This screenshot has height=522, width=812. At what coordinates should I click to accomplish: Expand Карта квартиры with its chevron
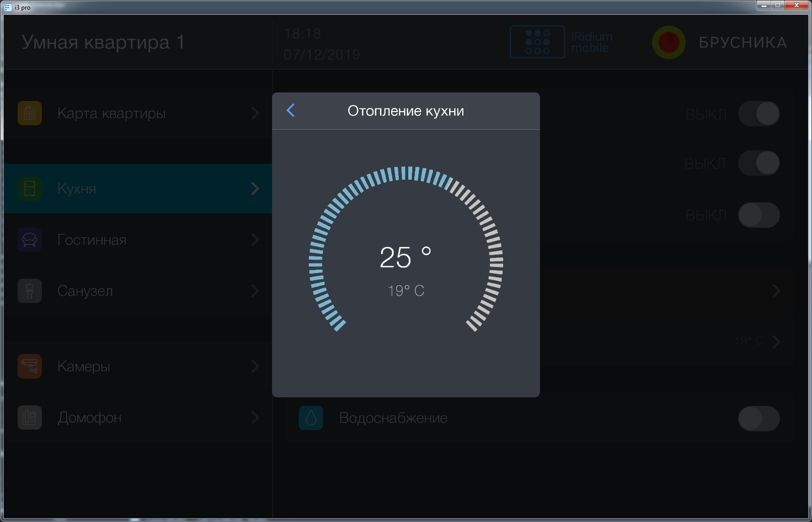point(255,114)
